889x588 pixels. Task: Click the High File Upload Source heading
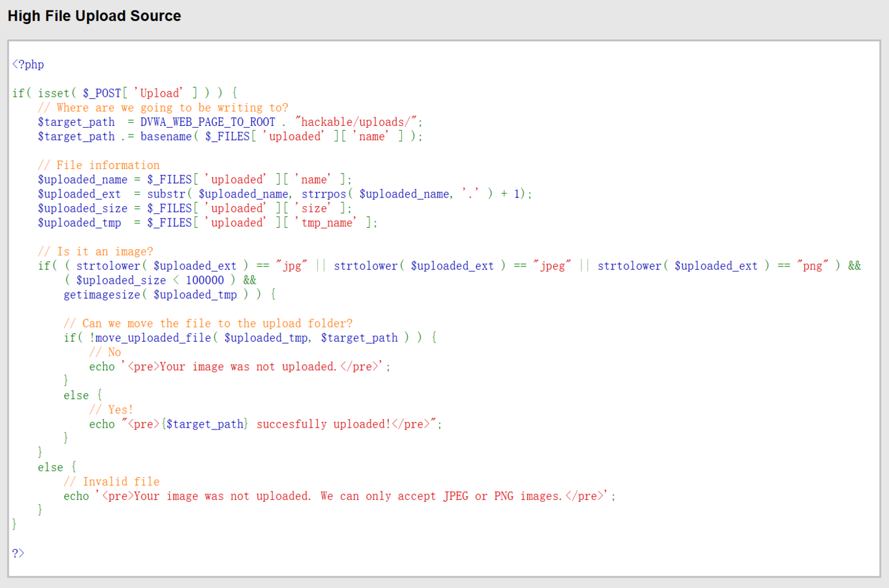coord(94,16)
